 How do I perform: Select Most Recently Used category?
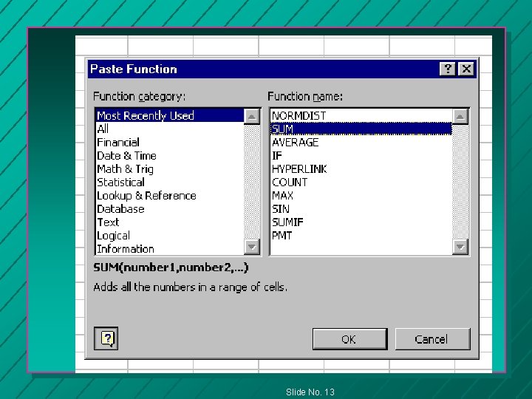pos(170,116)
